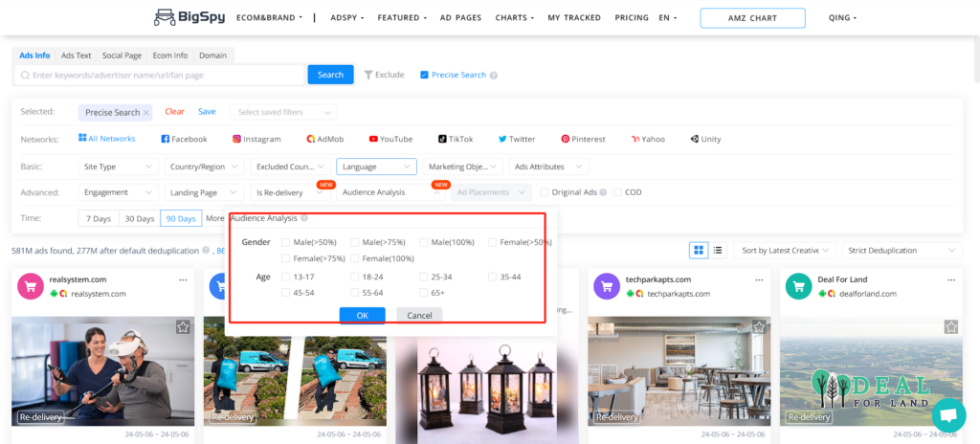
Task: Switch to the Ads Text tab
Action: [77, 55]
